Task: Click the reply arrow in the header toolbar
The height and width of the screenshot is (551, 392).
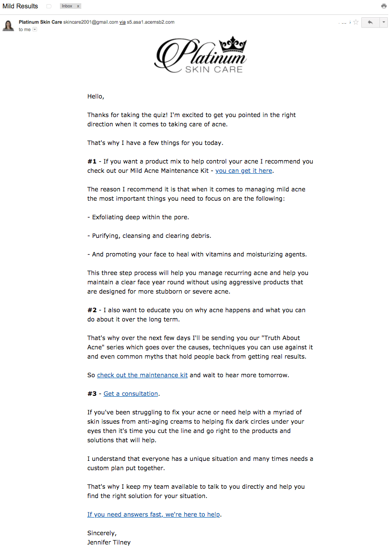Action: click(370, 22)
